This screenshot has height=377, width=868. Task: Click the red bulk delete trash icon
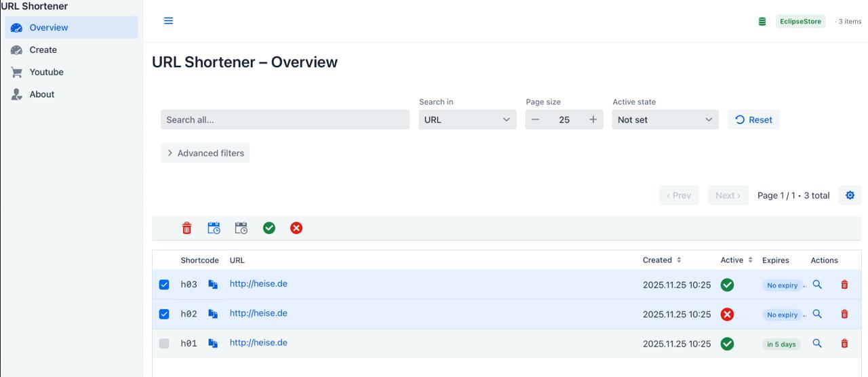pyautogui.click(x=186, y=229)
